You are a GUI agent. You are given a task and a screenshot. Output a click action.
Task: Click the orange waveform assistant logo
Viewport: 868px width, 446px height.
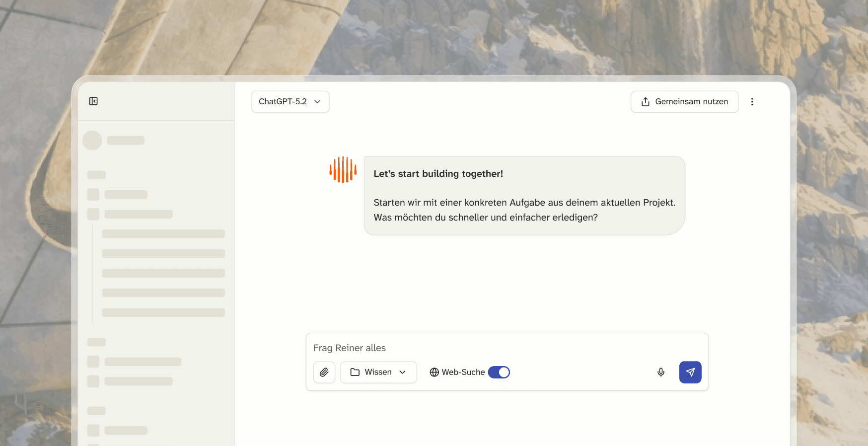tap(343, 170)
